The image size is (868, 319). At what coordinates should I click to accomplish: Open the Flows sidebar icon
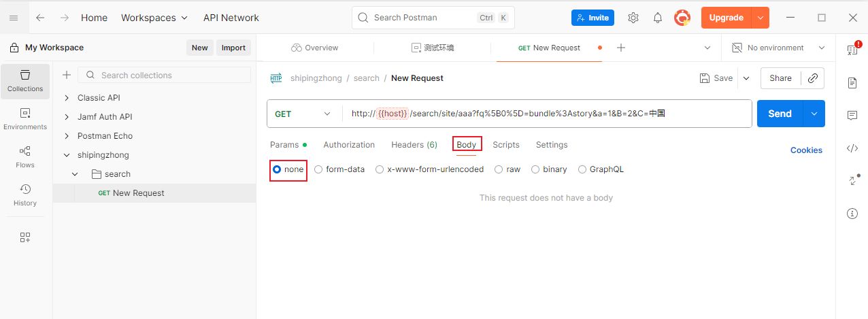click(x=25, y=156)
